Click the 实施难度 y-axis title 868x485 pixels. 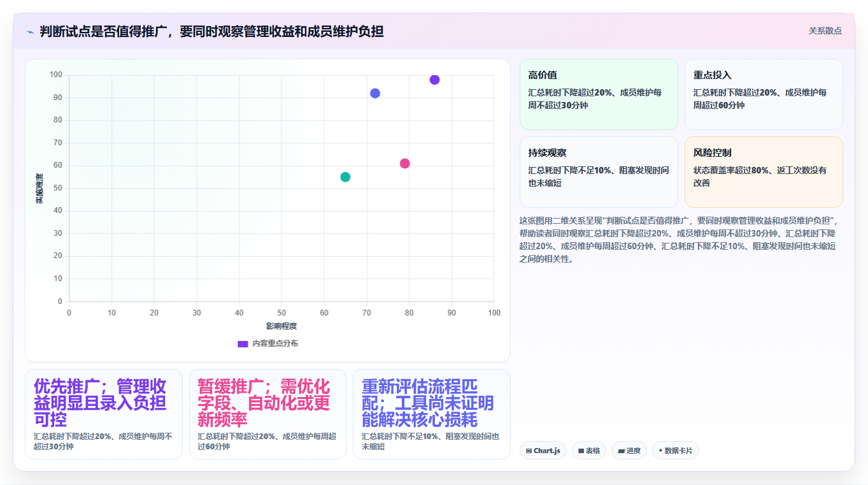[39, 189]
